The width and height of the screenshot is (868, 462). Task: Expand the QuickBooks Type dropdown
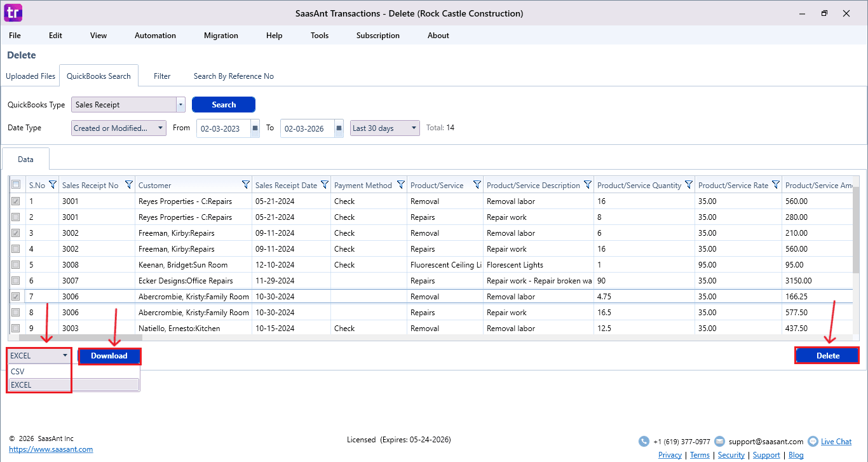click(x=180, y=105)
